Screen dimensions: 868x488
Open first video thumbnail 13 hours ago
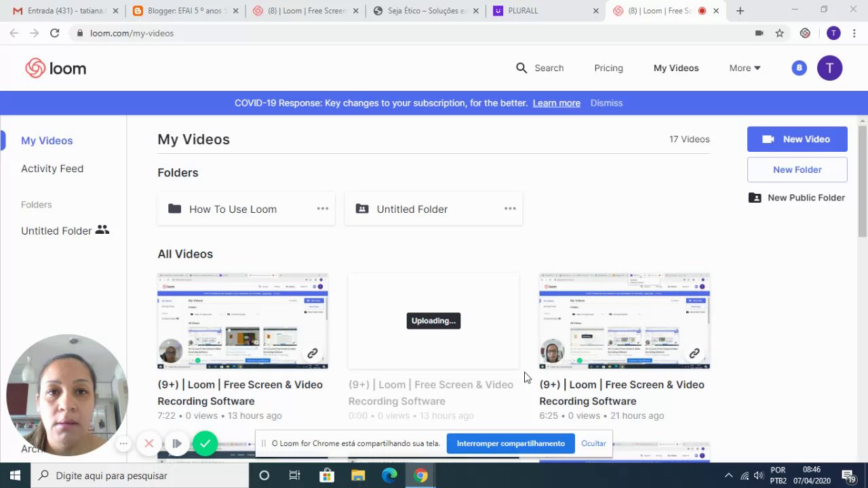tap(243, 321)
